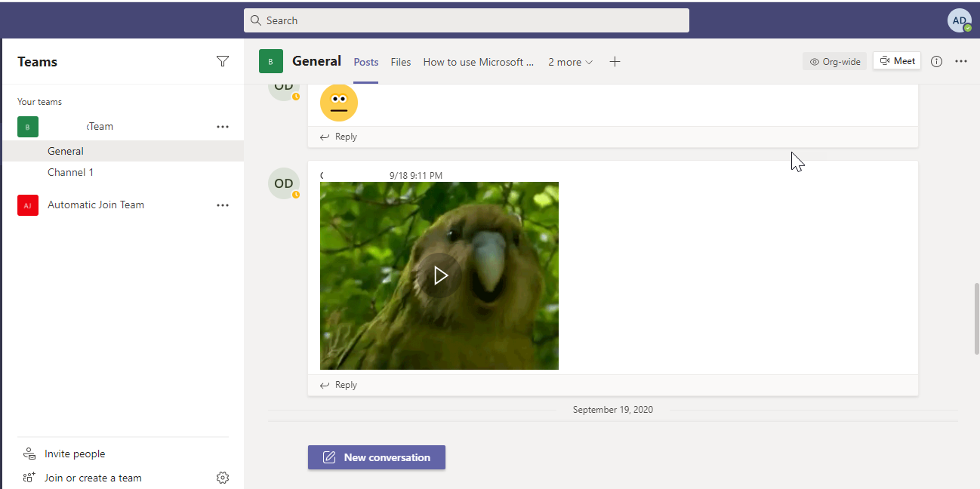980x489 pixels.
Task: Play the parrot GIF video
Action: pos(440,276)
